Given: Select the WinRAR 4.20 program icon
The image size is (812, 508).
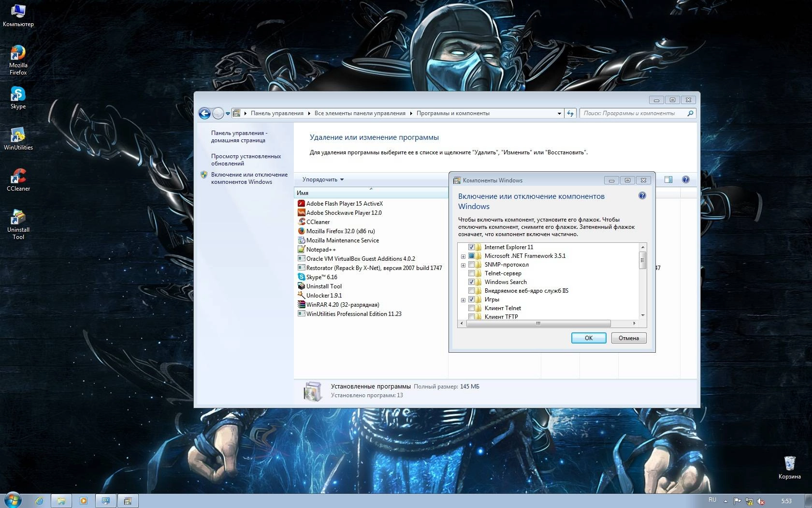Looking at the screenshot, I should (301, 305).
